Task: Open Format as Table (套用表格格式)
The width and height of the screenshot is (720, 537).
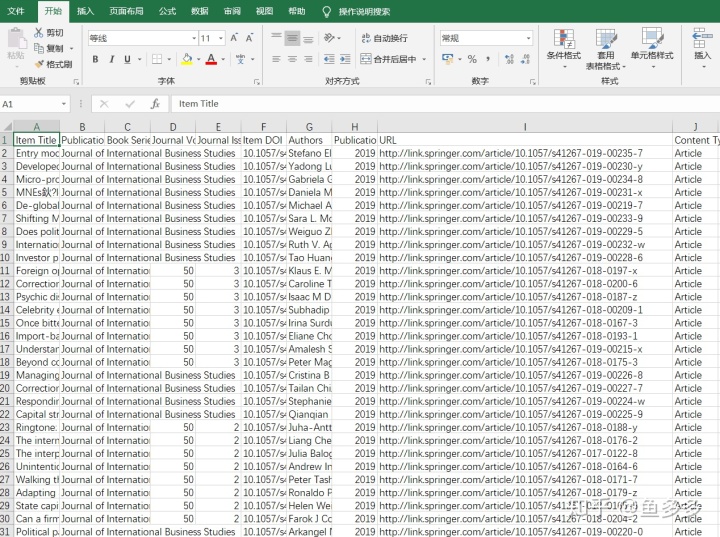Action: pyautogui.click(x=606, y=49)
